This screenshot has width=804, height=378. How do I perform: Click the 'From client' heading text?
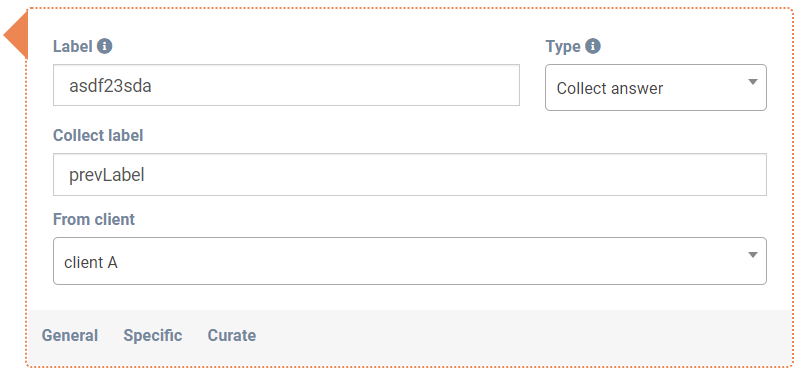click(94, 220)
